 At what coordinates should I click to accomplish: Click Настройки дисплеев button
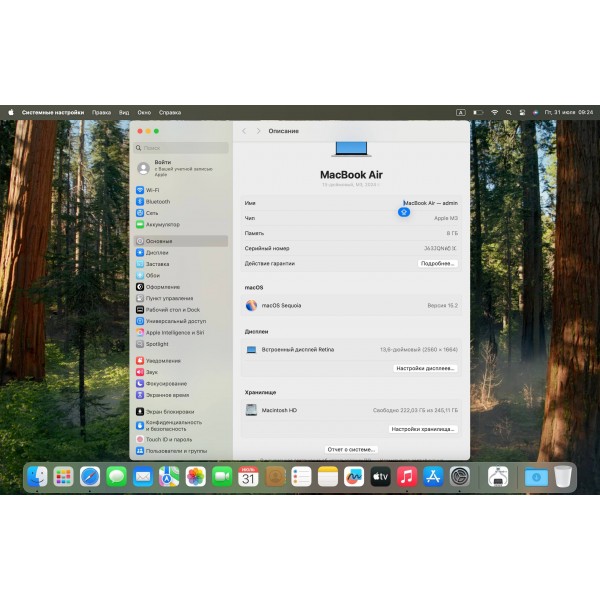click(425, 368)
